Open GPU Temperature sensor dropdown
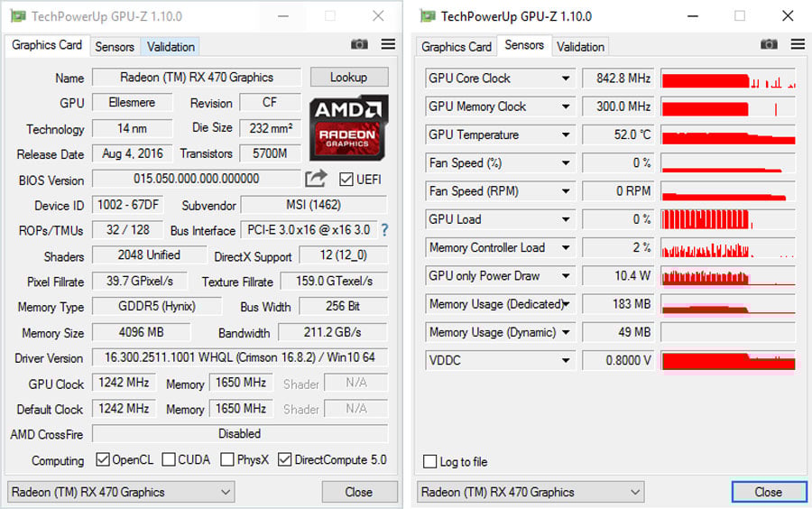 [566, 135]
